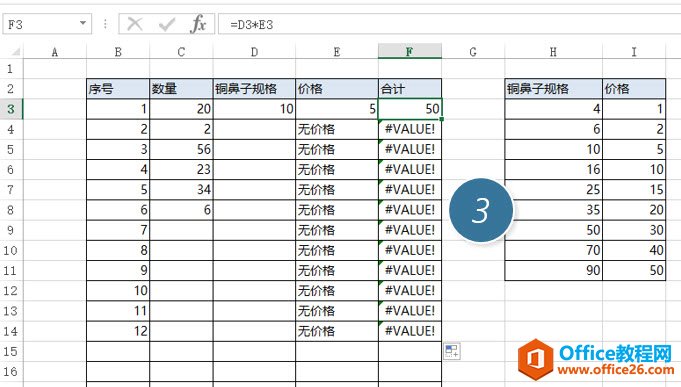The height and width of the screenshot is (387, 681).
Task: Expand the Name Box dropdown arrow
Action: pos(83,23)
